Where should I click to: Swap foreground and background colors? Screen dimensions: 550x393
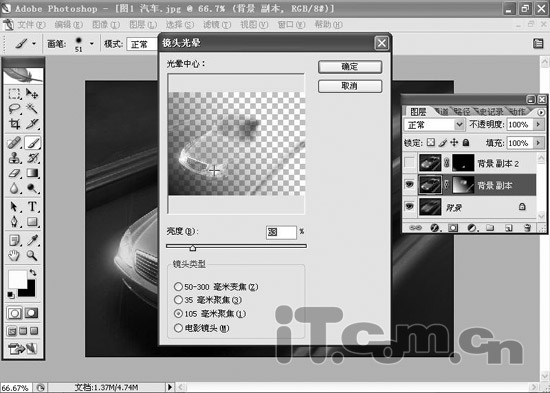(33, 273)
